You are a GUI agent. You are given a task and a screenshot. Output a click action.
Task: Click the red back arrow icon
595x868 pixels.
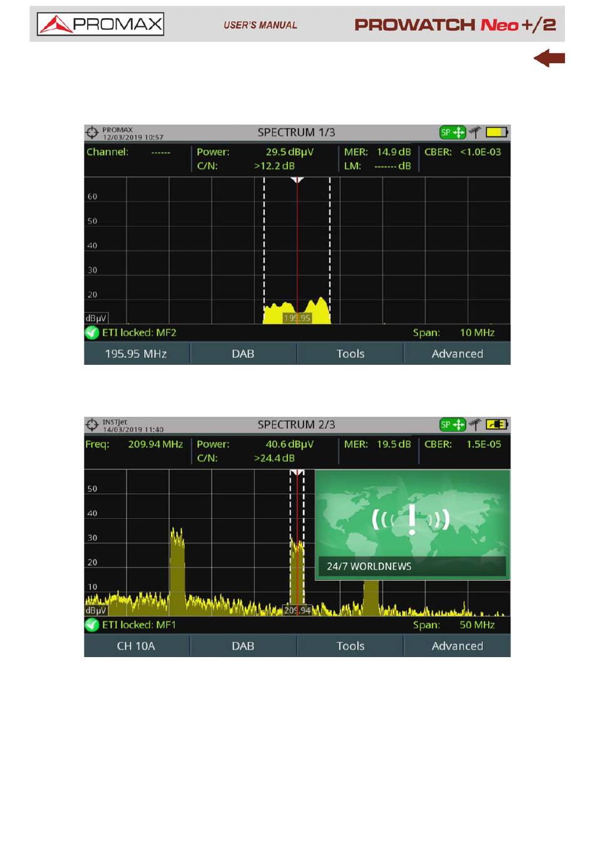coord(549,58)
